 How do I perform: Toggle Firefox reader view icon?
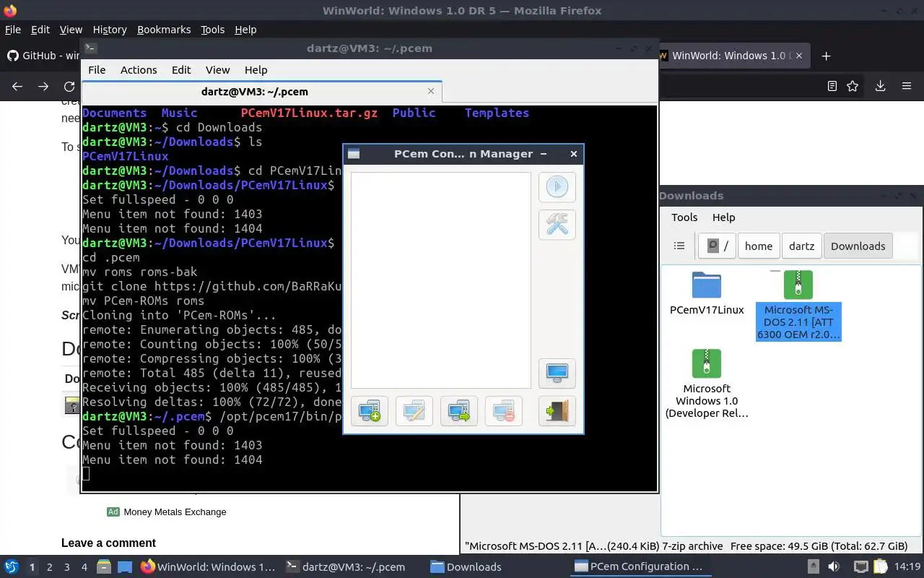point(832,86)
